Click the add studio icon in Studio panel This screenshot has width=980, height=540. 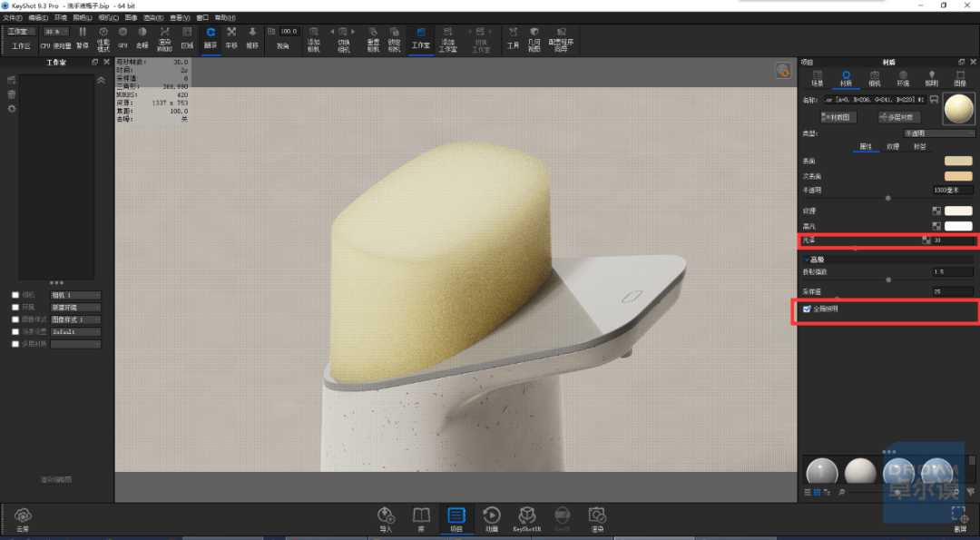(11, 80)
